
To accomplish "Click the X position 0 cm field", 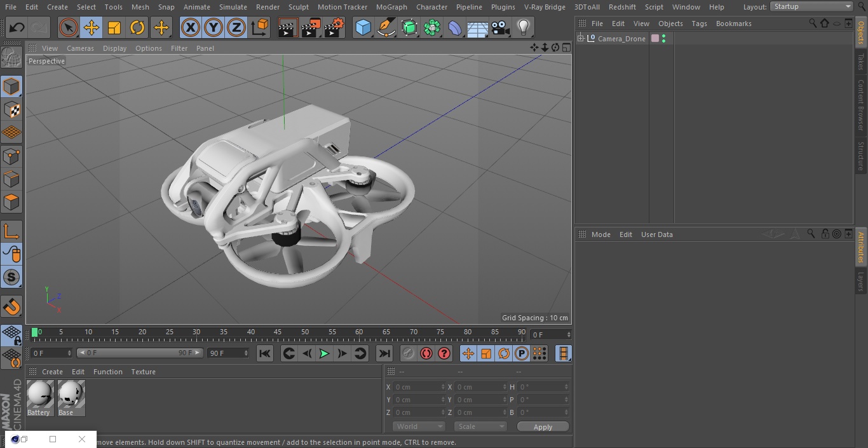I will [x=419, y=387].
